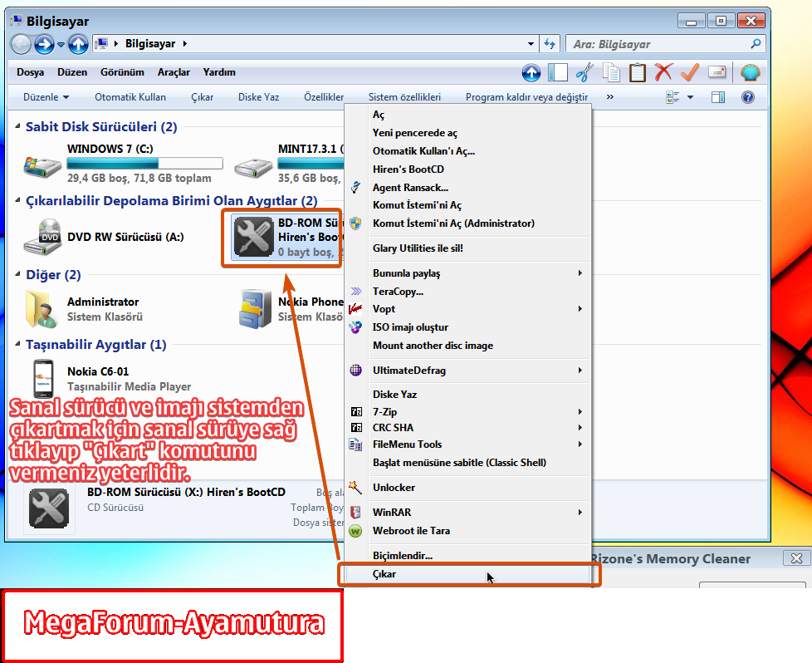Screen dimensions: 812x663
Task: Click the Classic Shell settings shell icon
Action: coord(750,72)
